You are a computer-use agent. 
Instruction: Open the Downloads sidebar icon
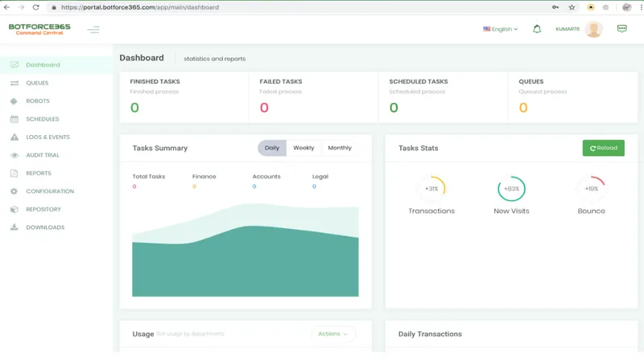tap(14, 228)
